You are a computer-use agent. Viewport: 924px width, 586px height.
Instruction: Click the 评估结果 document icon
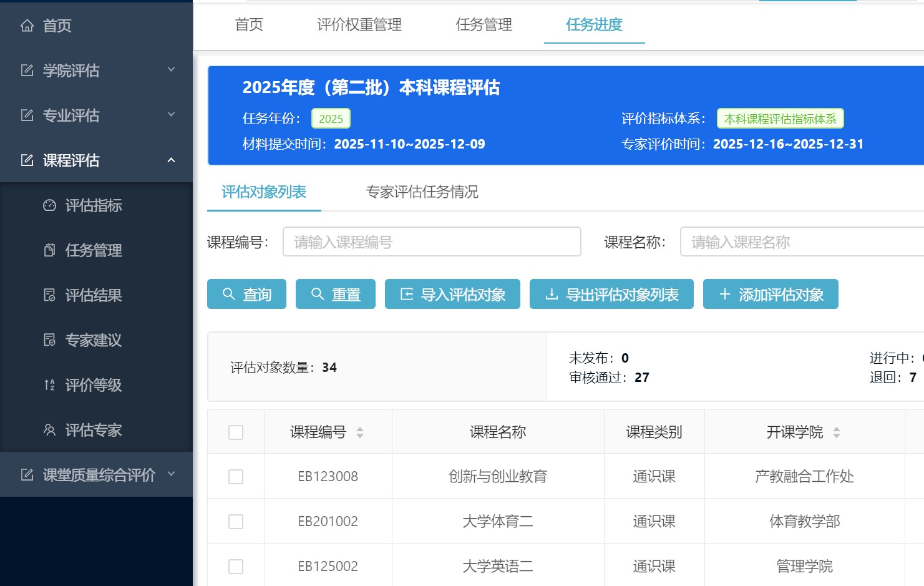pyautogui.click(x=49, y=295)
